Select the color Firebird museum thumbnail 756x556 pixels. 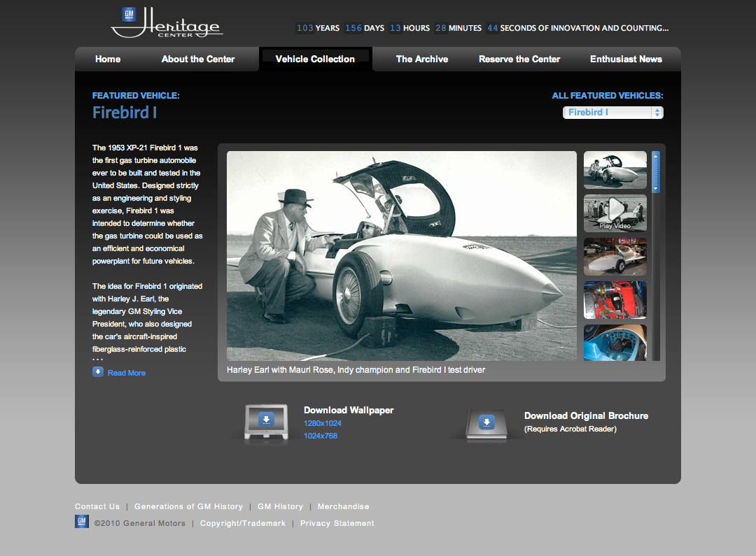point(615,257)
